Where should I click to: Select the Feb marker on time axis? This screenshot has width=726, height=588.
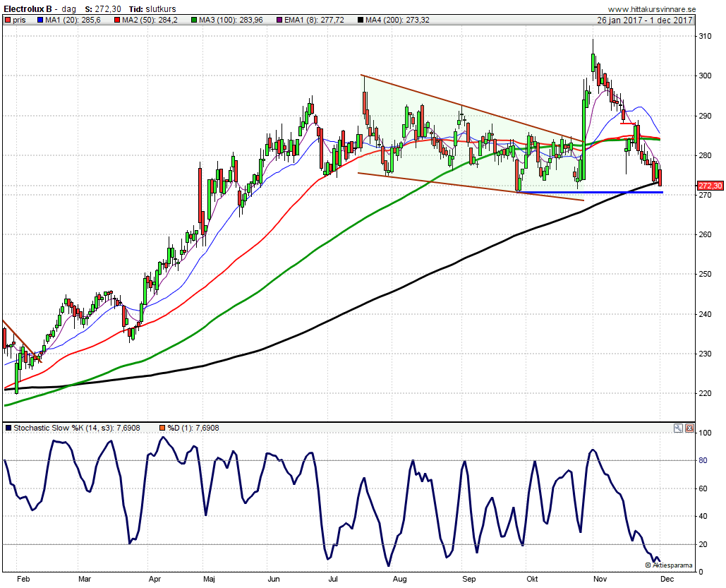tap(23, 580)
